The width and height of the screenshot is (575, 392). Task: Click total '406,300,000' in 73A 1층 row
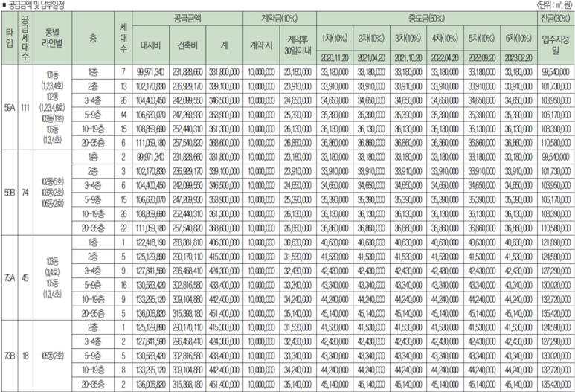[224, 242]
